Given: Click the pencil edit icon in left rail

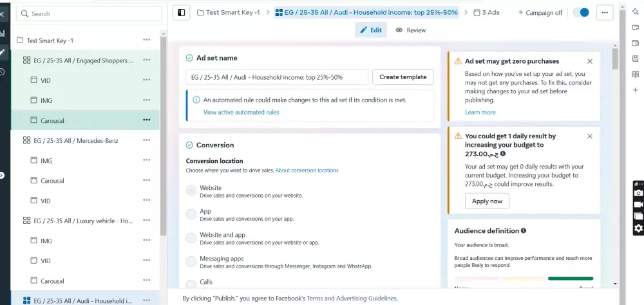Looking at the screenshot, I should [x=3, y=51].
